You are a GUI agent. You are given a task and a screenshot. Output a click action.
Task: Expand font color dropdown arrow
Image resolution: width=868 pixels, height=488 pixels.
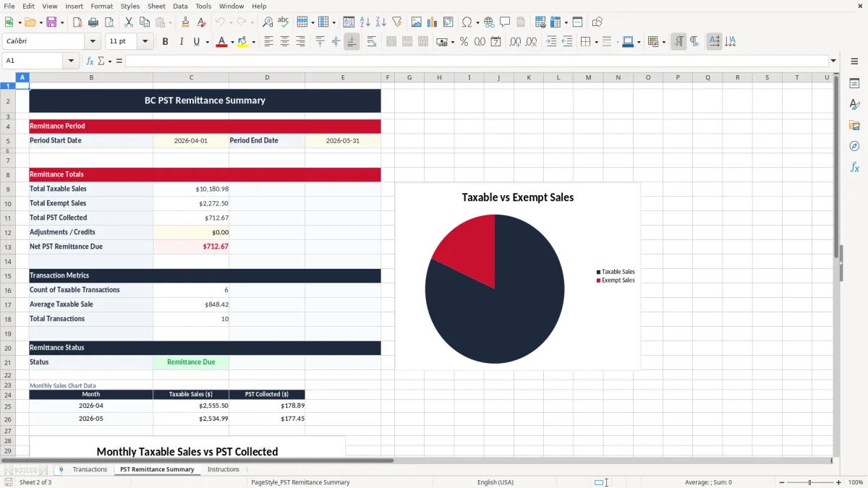pos(233,42)
